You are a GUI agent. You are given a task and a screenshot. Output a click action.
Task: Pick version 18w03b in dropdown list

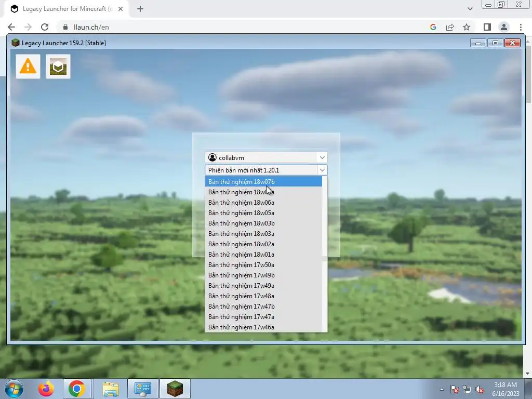click(x=263, y=223)
